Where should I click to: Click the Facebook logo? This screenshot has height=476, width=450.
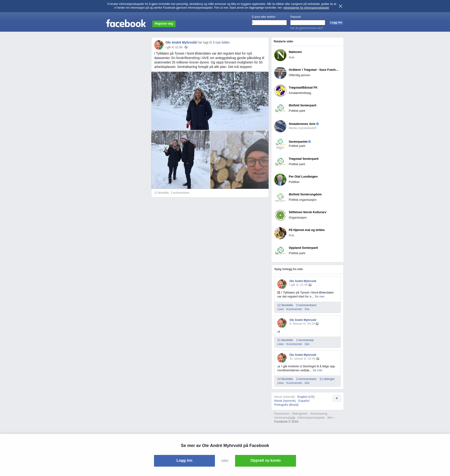click(x=126, y=23)
